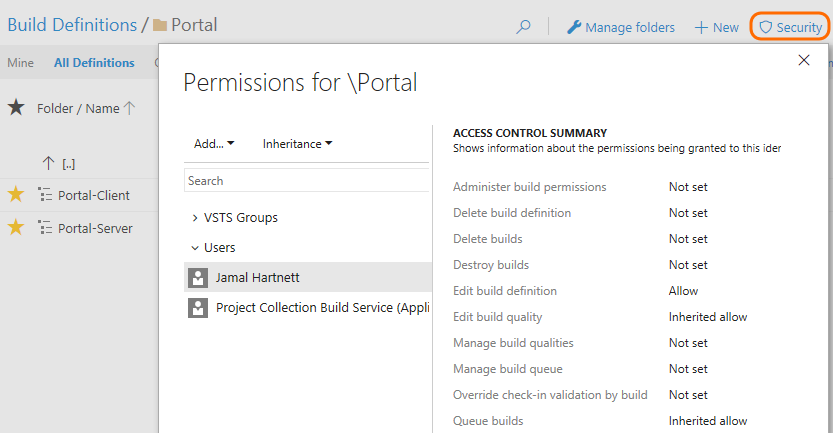The image size is (833, 433).
Task: Toggle favorite star for Portal-Client
Action: click(16, 194)
